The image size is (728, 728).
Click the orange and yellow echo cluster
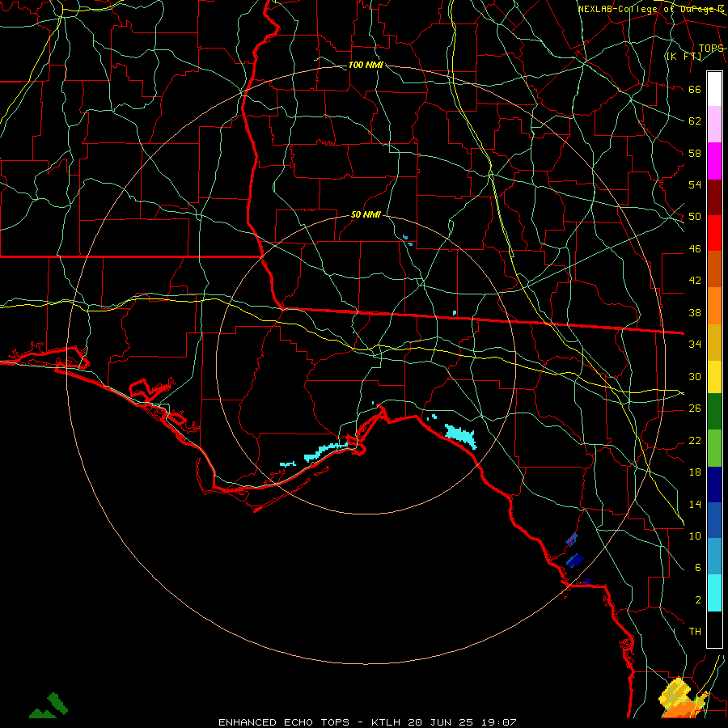pyautogui.click(x=683, y=700)
